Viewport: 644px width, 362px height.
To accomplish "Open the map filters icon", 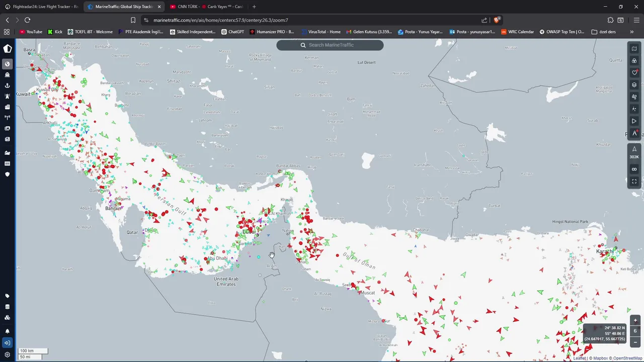I will [x=634, y=61].
